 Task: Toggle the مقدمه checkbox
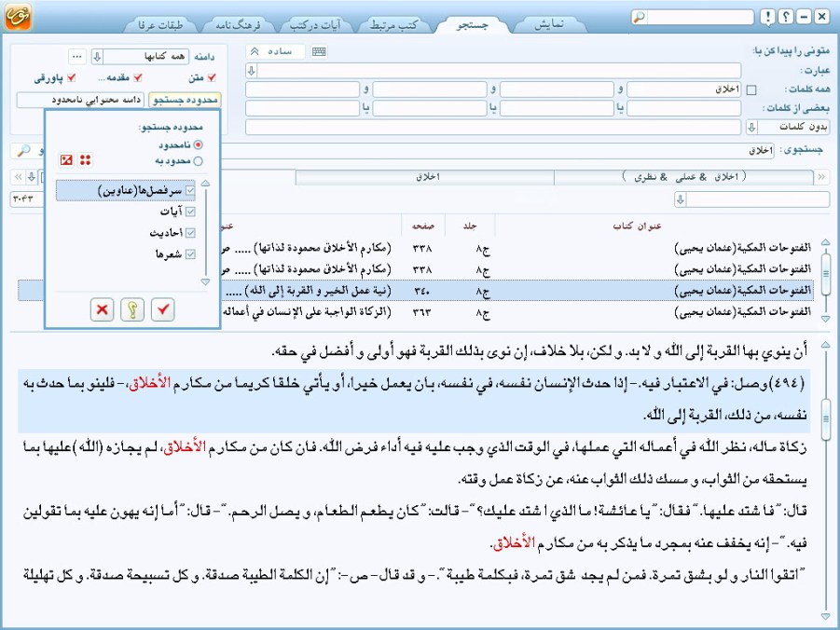[138, 77]
